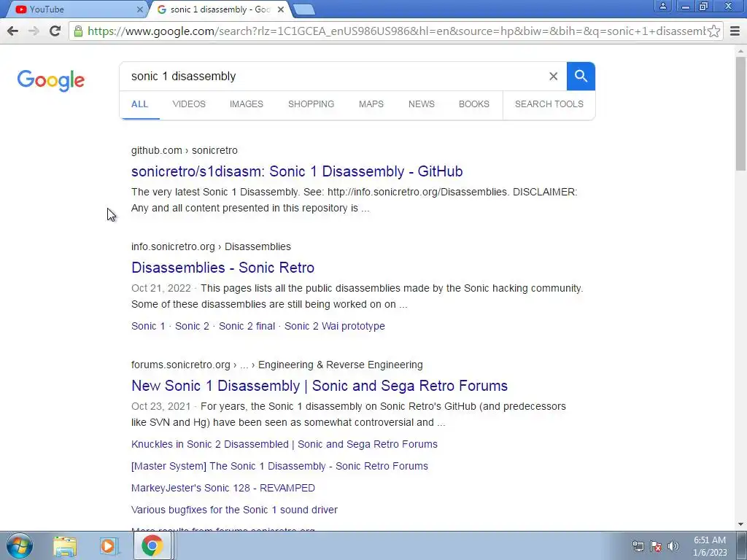Click the scrollbar down arrow

pos(740,525)
